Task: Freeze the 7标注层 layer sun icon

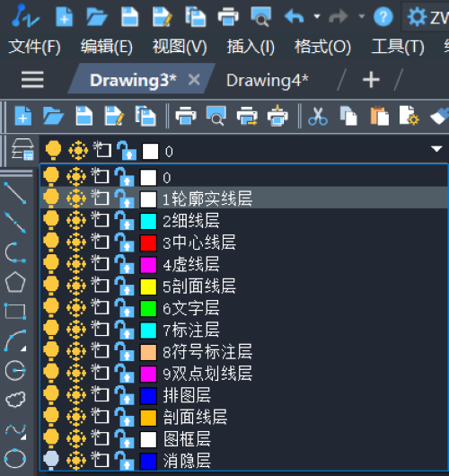Action: [x=76, y=330]
